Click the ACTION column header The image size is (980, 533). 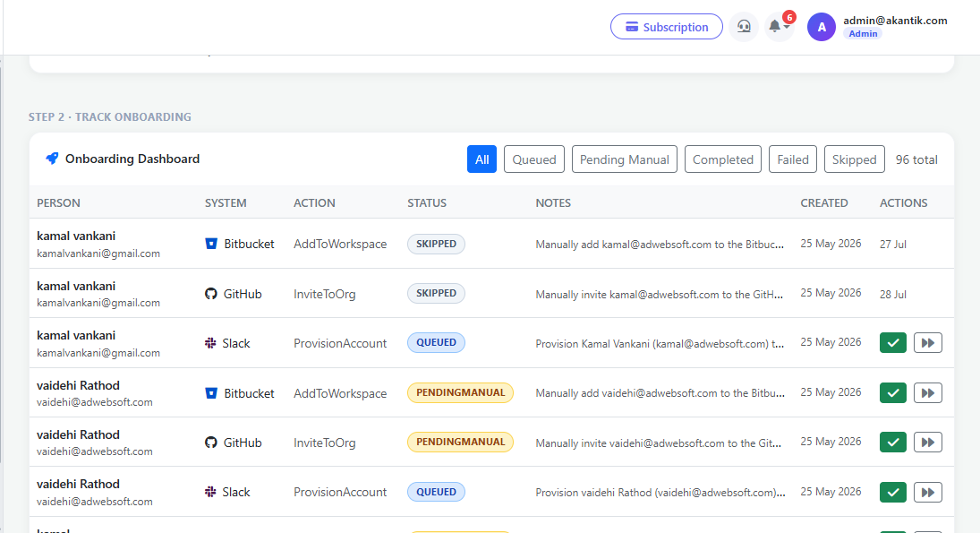(x=314, y=202)
